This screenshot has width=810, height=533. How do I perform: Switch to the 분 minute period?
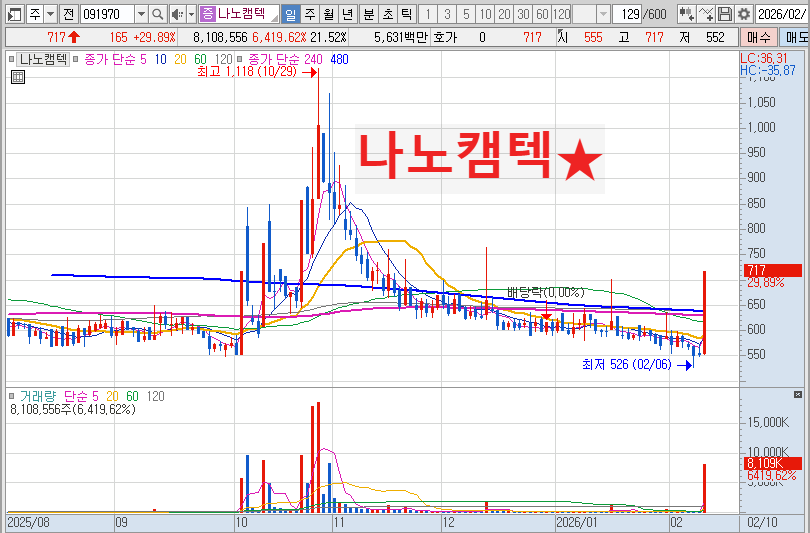(368, 14)
